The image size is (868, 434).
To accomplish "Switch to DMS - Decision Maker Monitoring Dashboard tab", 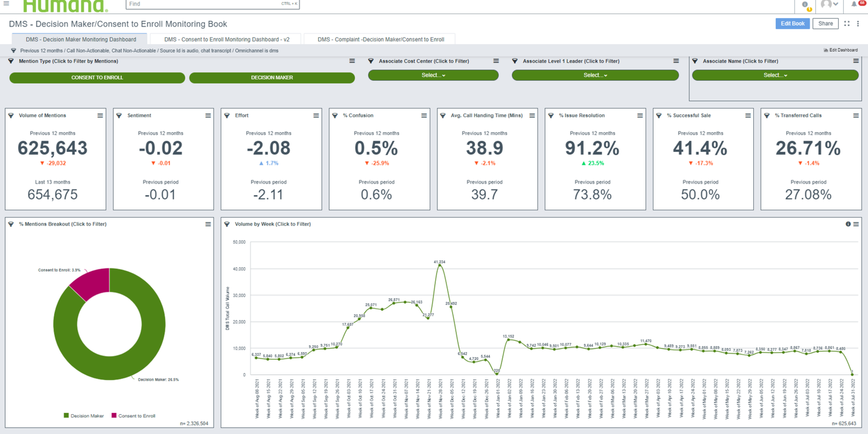I will [81, 39].
